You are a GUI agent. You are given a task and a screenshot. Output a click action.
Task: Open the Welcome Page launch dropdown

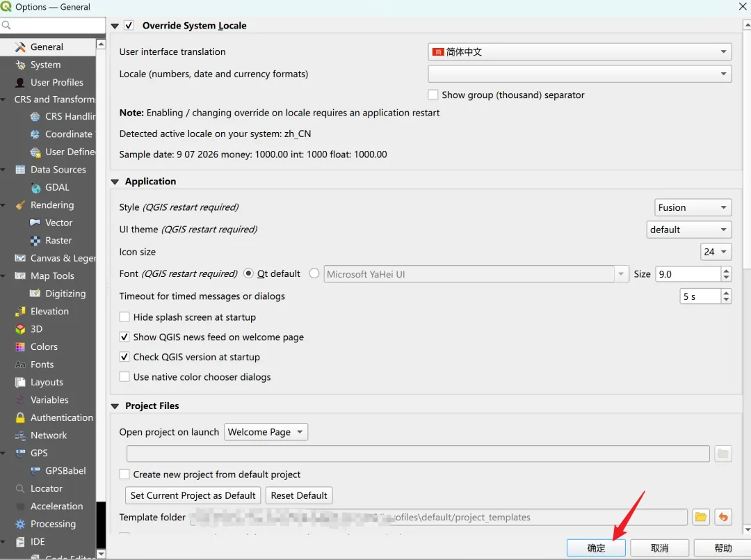tap(266, 432)
